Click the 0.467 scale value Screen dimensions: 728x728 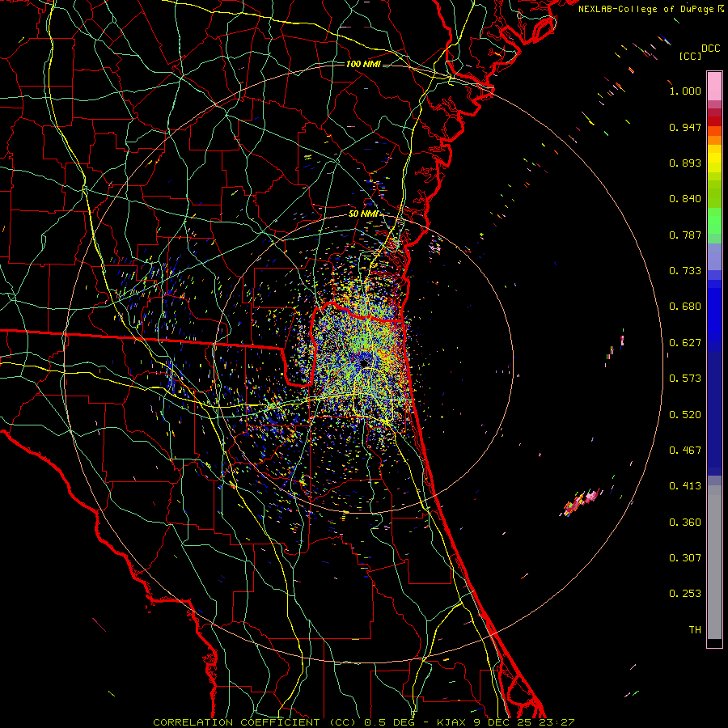coord(685,451)
